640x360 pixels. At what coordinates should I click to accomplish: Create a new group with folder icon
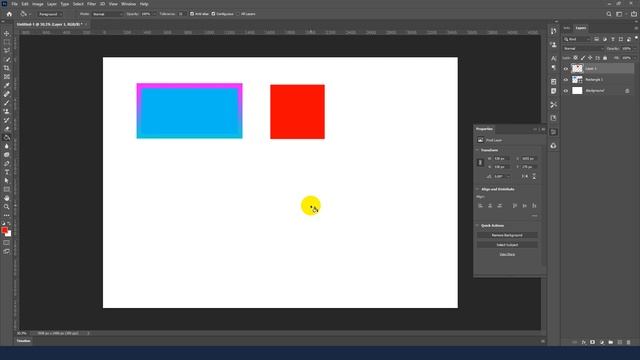[611, 342]
